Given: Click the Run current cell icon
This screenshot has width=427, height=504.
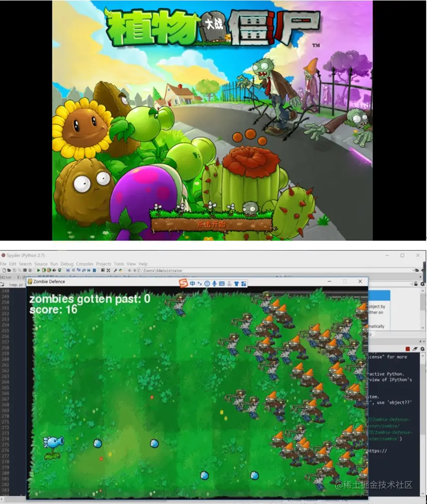Looking at the screenshot, I should point(44,270).
